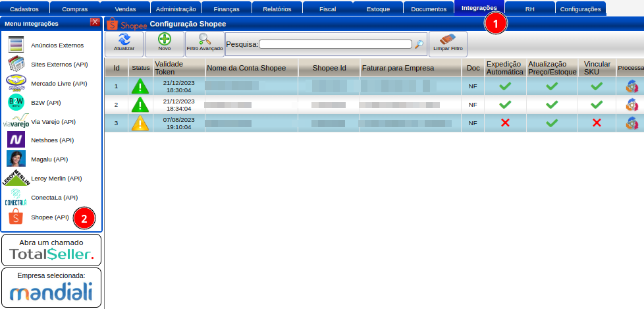Click the magnifier next to Pesquisa field

(x=419, y=44)
